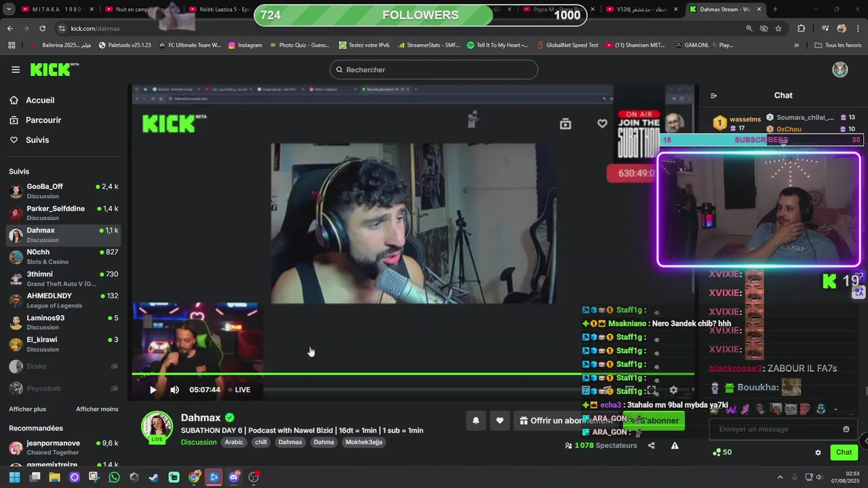Open 3thimni Grand Theft Auto V channel
This screenshot has height=488, width=868.
click(64, 279)
